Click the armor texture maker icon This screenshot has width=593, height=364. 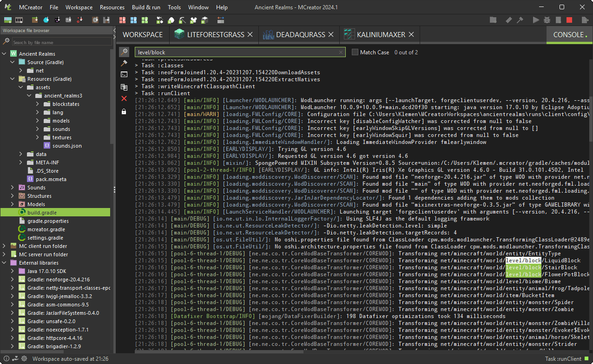click(193, 20)
